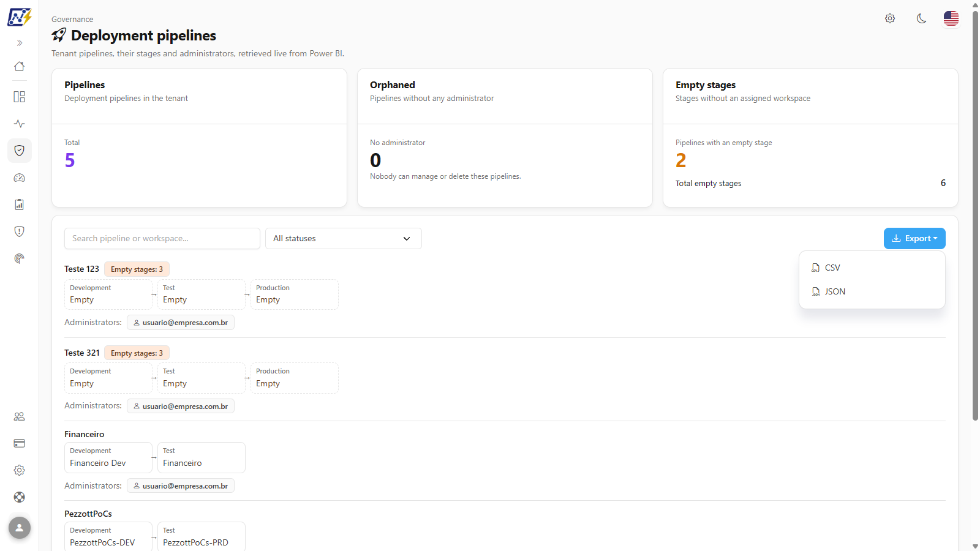
Task: Select the PezzottPoCs-PRD test stage
Action: (x=202, y=536)
